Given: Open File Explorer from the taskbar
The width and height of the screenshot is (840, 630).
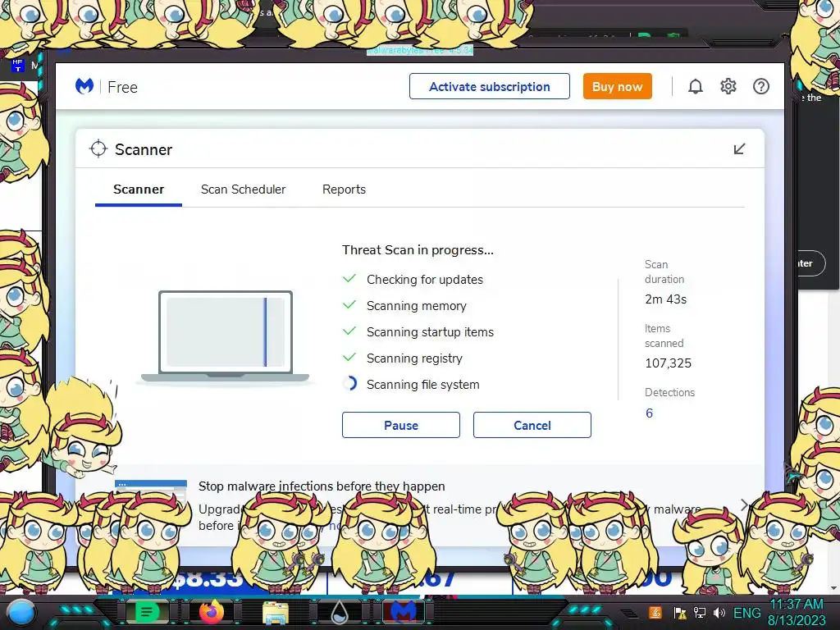Looking at the screenshot, I should [276, 613].
